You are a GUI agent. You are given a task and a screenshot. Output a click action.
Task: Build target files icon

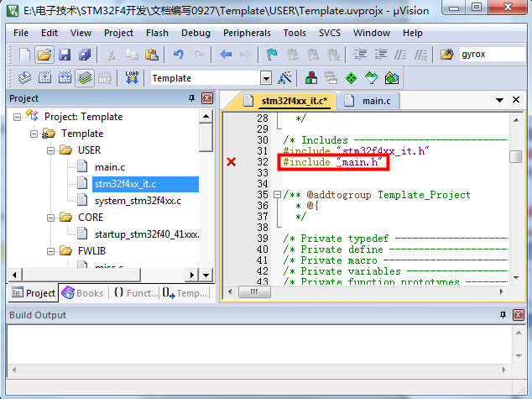tap(44, 78)
